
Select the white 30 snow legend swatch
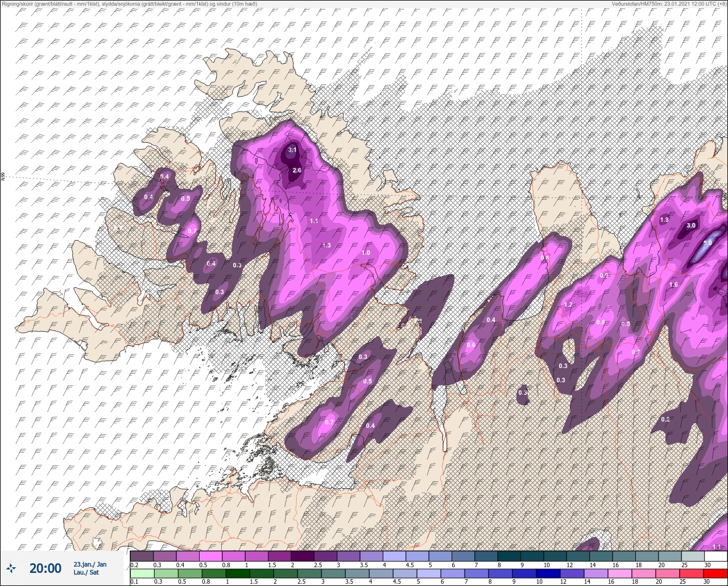(715, 556)
